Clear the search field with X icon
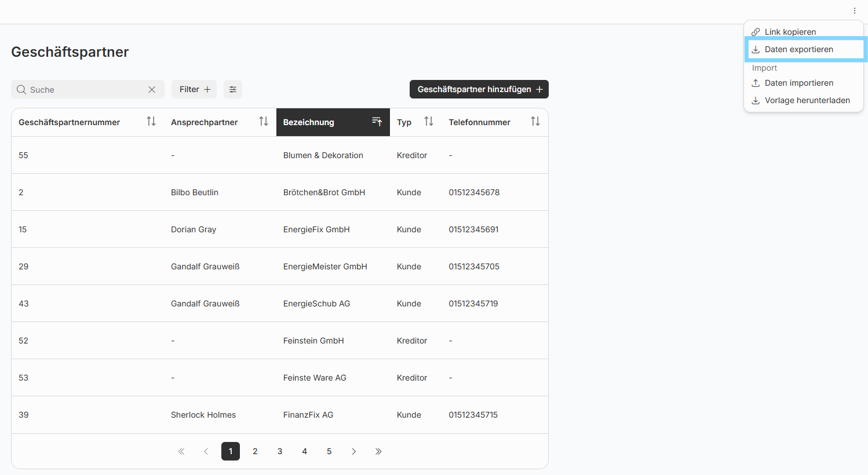Image resolution: width=868 pixels, height=475 pixels. click(152, 90)
